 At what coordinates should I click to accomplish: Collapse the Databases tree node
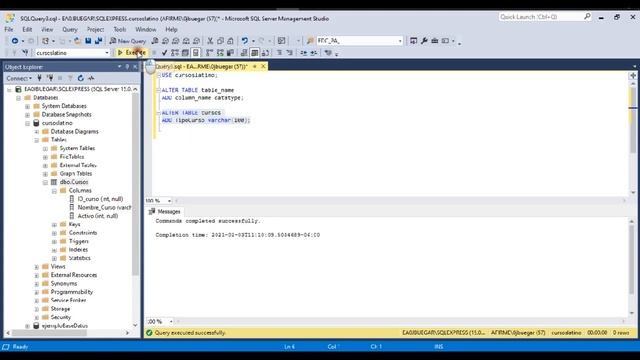[x=18, y=98]
